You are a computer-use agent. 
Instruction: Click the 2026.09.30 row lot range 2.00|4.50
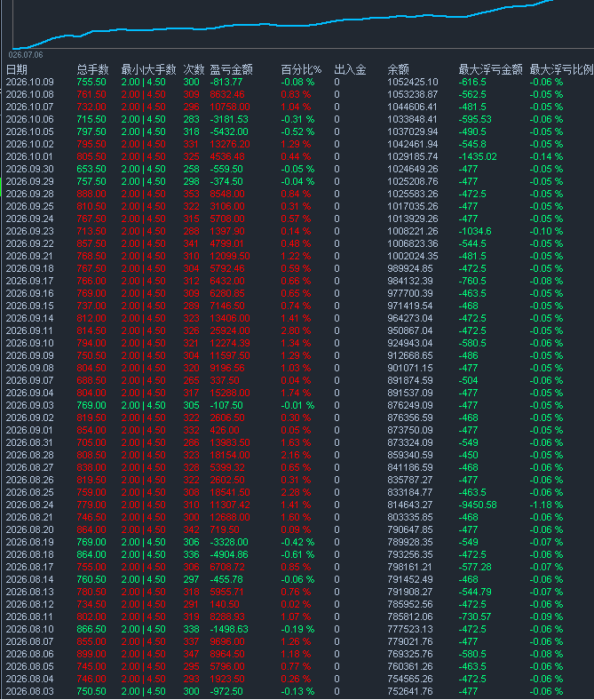pyautogui.click(x=143, y=169)
